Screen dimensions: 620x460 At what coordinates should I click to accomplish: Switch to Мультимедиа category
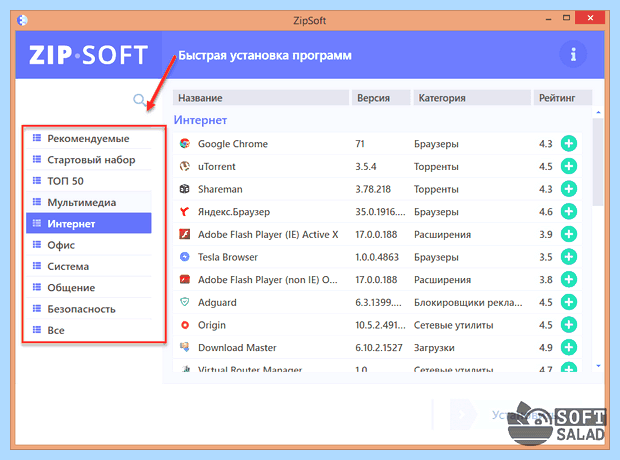[89, 203]
